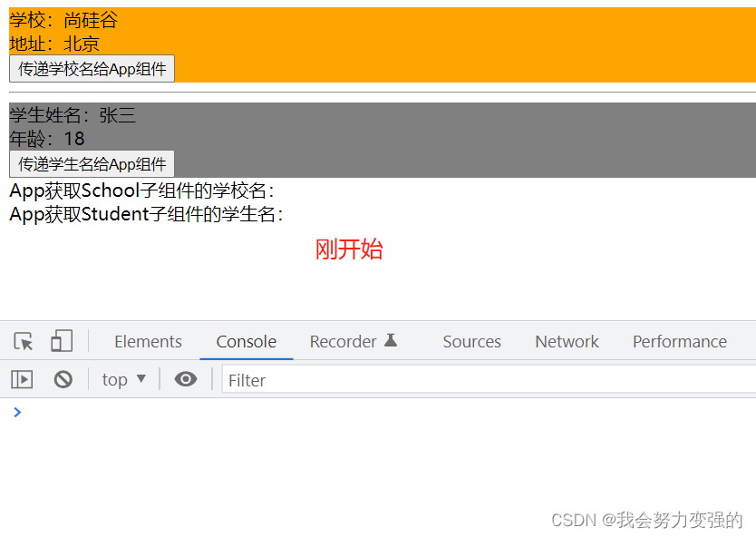
Task: Switch to the Sources tab
Action: coord(472,342)
